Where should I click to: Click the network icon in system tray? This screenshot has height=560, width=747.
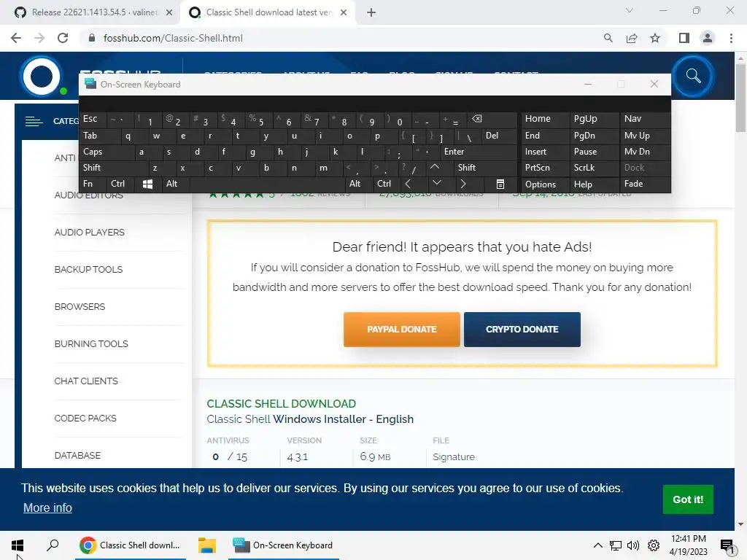pos(616,545)
